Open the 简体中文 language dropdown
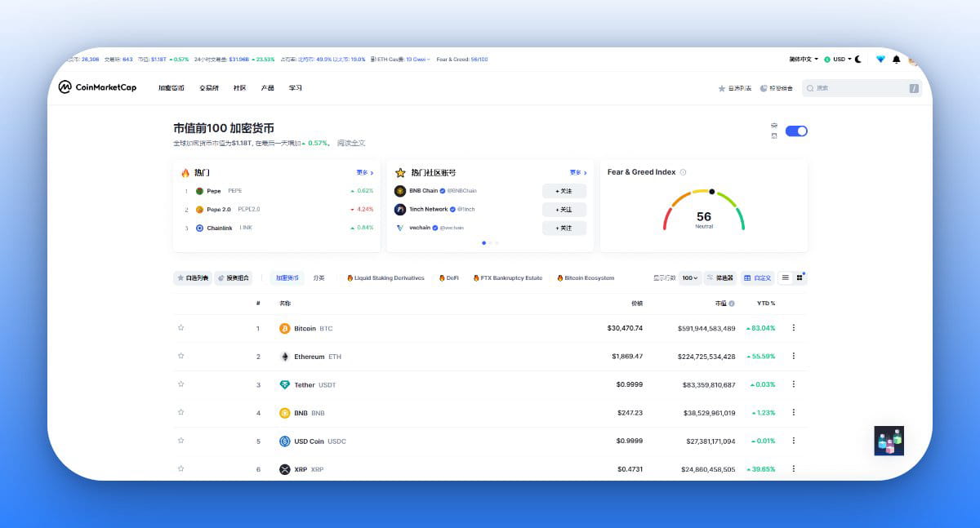The width and height of the screenshot is (980, 528). click(804, 60)
